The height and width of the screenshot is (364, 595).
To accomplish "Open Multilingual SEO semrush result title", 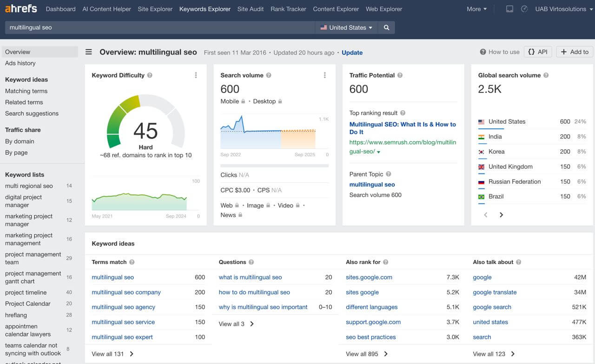I will [x=403, y=128].
